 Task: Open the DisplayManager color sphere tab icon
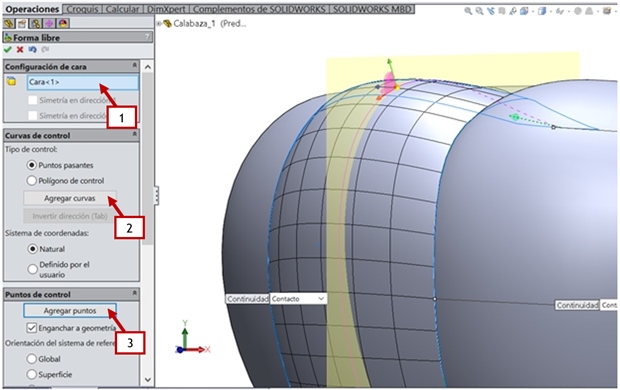(x=63, y=24)
